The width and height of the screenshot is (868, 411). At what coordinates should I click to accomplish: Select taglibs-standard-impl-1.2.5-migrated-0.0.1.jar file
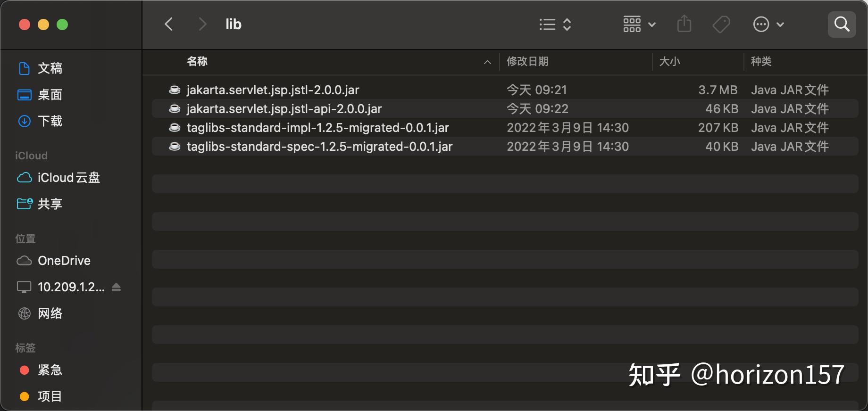coord(317,128)
